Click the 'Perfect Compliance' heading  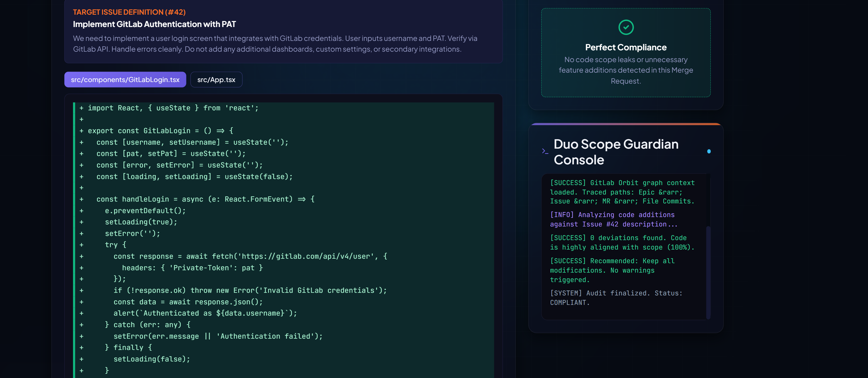coord(626,47)
